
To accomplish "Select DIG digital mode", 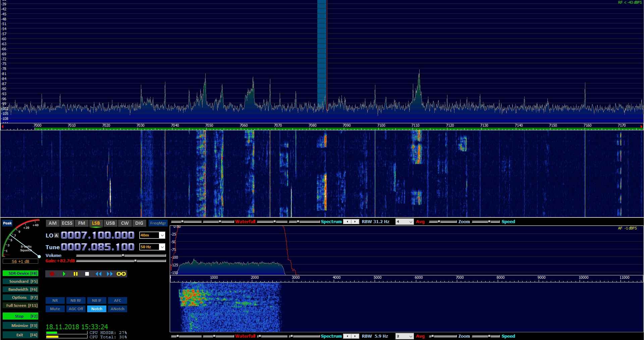I will click(139, 223).
